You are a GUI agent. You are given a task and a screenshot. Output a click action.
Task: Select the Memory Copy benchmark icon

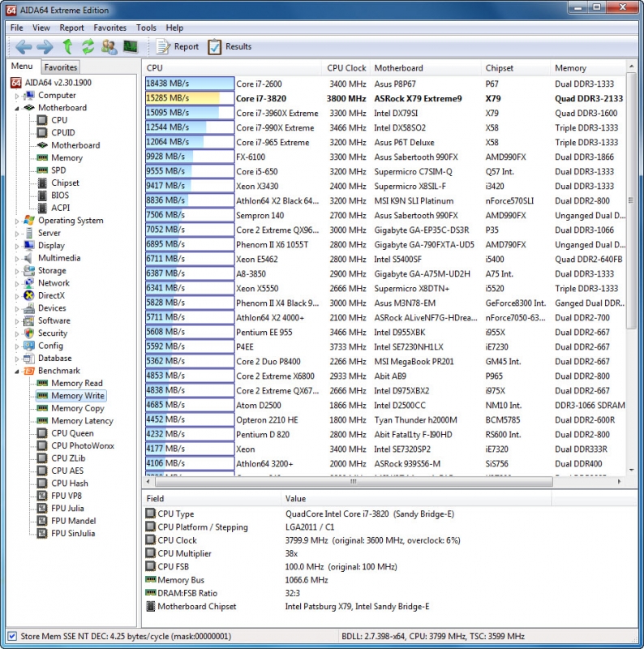pos(42,408)
